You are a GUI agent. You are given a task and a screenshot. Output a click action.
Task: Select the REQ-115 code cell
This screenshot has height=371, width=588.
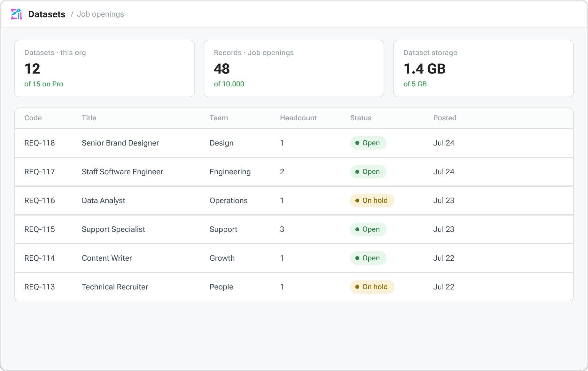coord(40,229)
